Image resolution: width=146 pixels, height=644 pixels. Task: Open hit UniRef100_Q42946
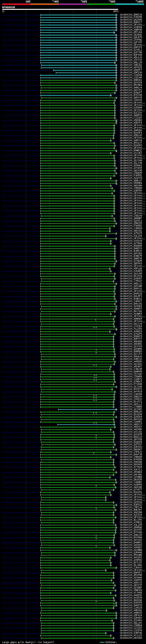131,20
